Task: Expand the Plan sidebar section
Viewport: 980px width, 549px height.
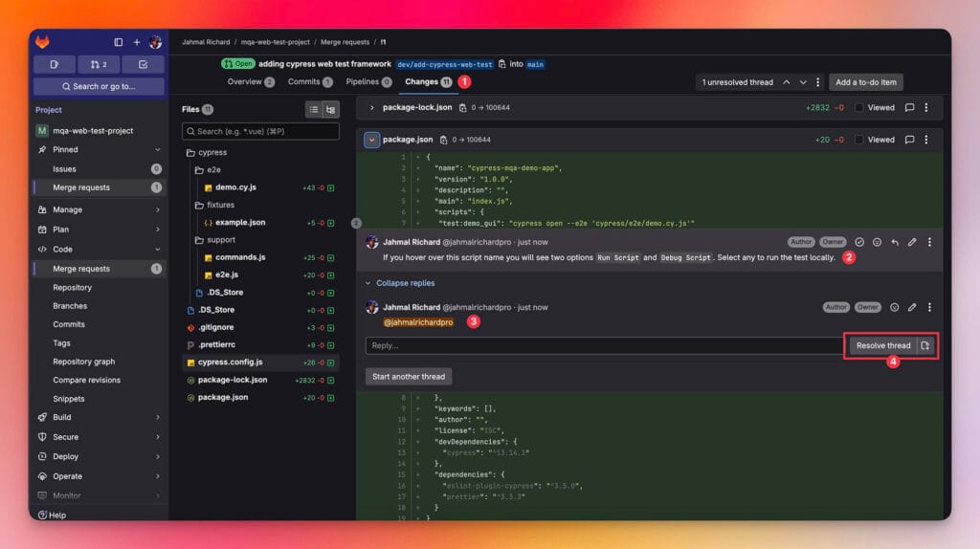Action: (99, 230)
